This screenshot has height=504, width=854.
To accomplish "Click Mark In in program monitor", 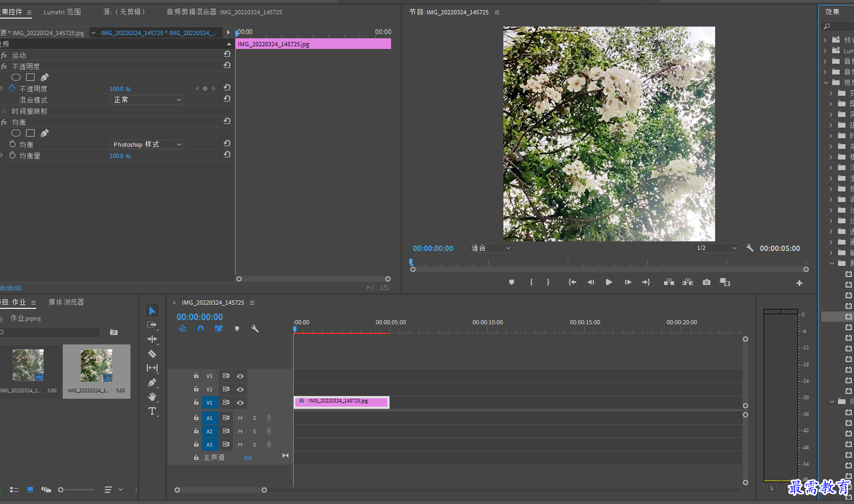I will point(531,282).
